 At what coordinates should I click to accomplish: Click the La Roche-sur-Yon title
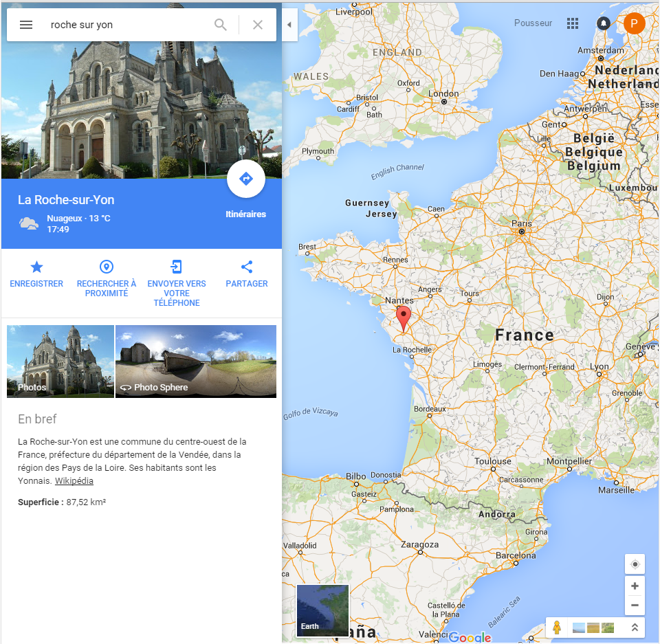66,200
